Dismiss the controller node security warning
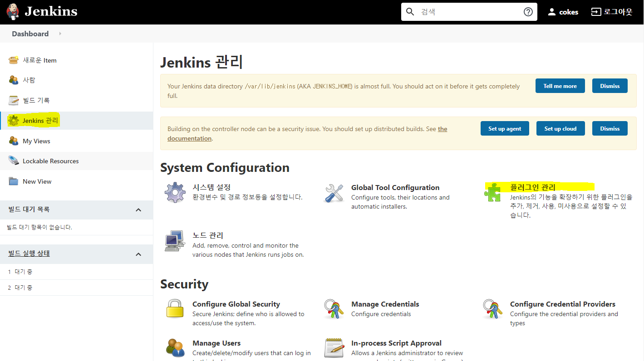 click(x=610, y=128)
